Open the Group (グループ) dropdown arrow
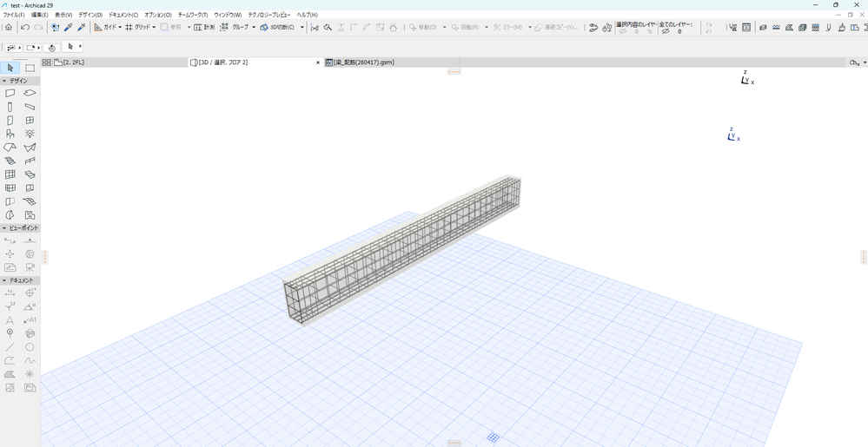This screenshot has height=447, width=868. point(254,27)
